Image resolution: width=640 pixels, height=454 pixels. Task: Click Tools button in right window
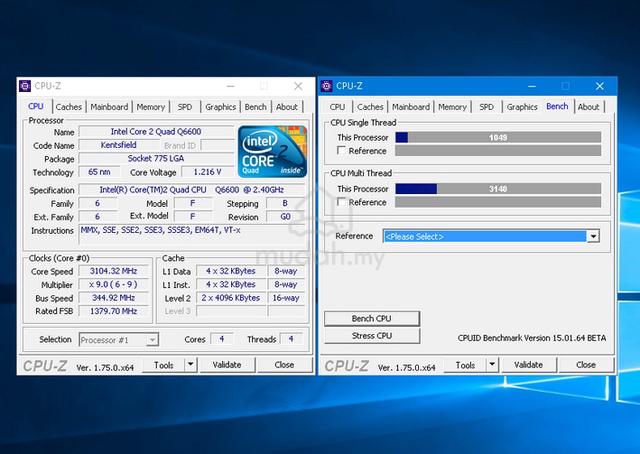click(x=465, y=365)
